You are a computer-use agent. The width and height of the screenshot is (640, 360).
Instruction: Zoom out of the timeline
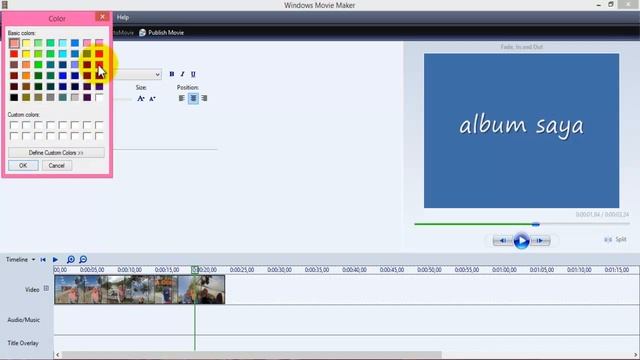pyautogui.click(x=83, y=260)
